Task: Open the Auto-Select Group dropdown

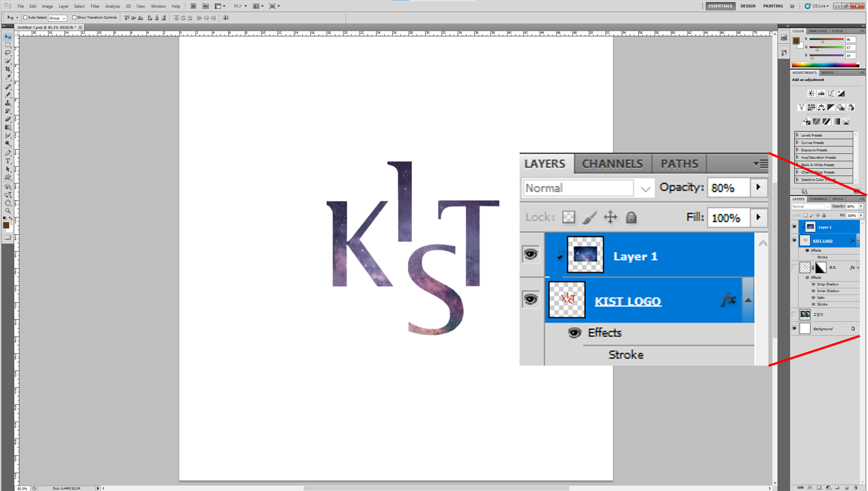Action: coord(57,18)
